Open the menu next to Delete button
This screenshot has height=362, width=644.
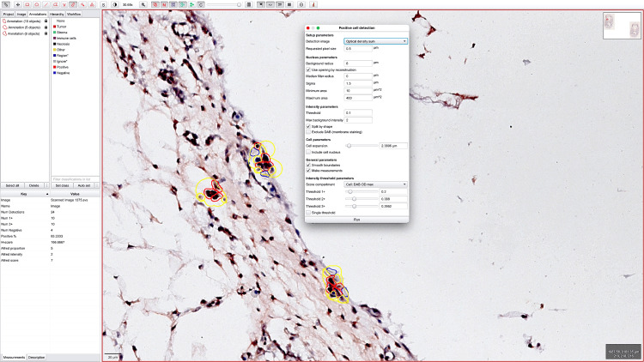click(x=47, y=185)
